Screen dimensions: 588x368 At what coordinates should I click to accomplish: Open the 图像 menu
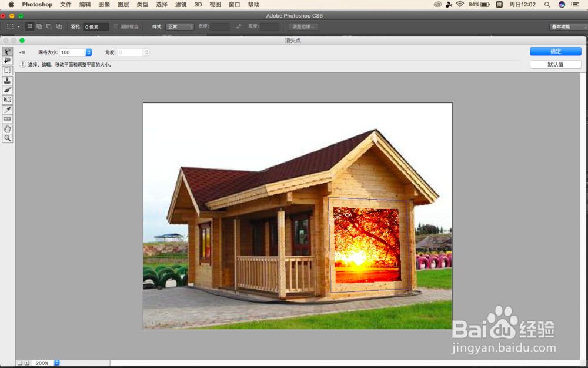pos(104,5)
